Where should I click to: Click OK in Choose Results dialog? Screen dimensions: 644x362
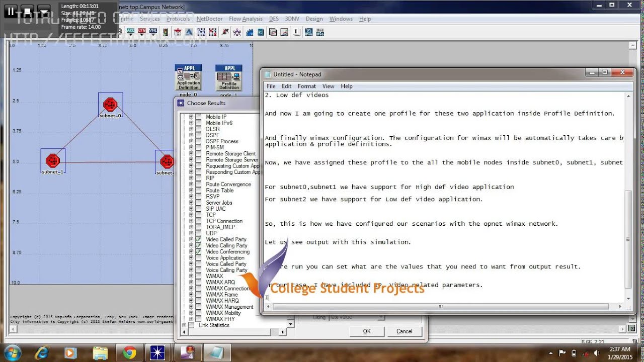click(x=367, y=331)
